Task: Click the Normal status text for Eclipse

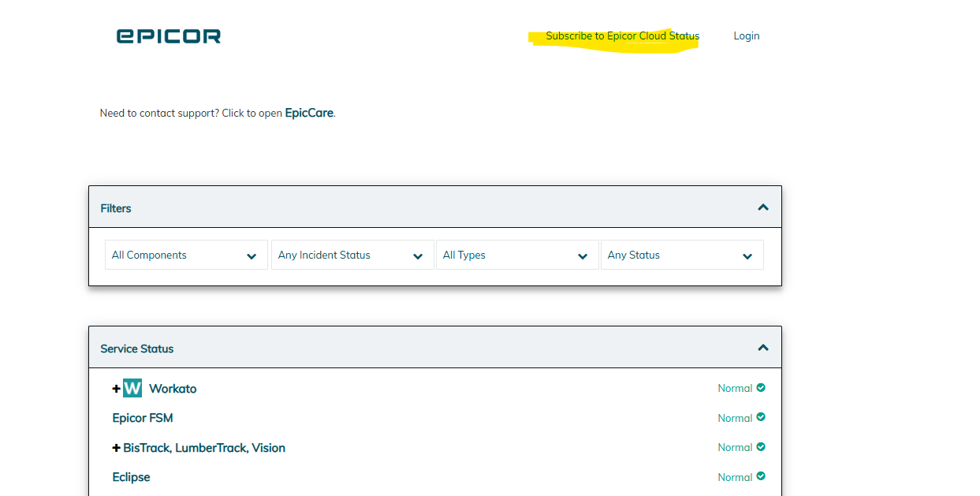Action: (735, 477)
